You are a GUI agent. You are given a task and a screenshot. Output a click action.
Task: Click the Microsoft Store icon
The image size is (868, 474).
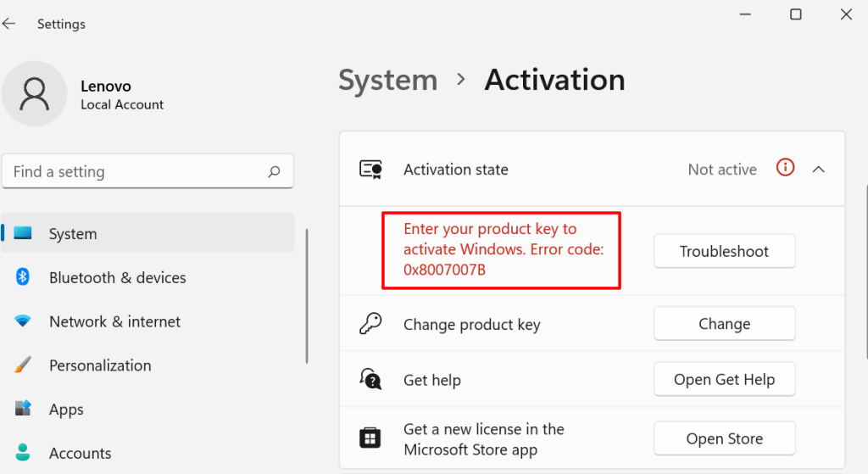[x=370, y=438]
